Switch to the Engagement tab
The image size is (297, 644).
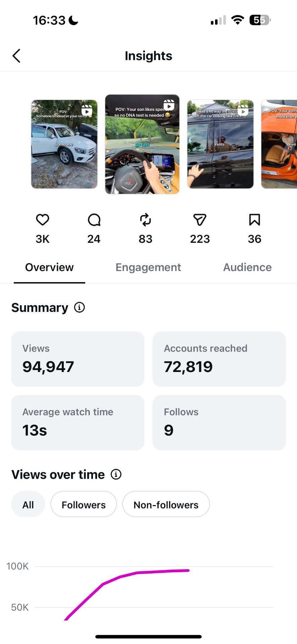click(x=148, y=267)
